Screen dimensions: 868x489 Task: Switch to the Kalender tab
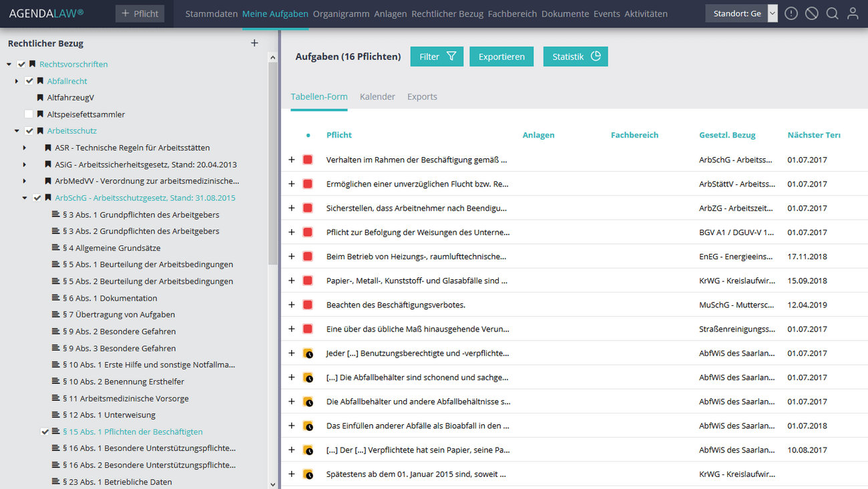pyautogui.click(x=377, y=96)
